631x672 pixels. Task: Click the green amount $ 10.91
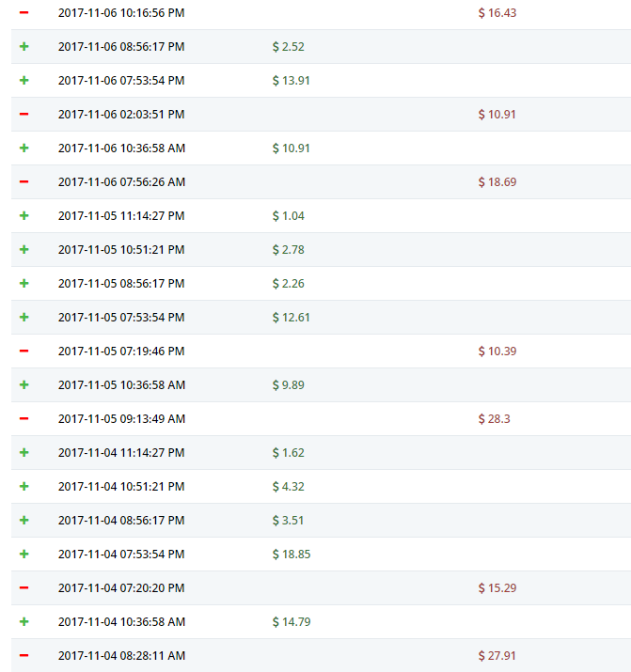[292, 148]
